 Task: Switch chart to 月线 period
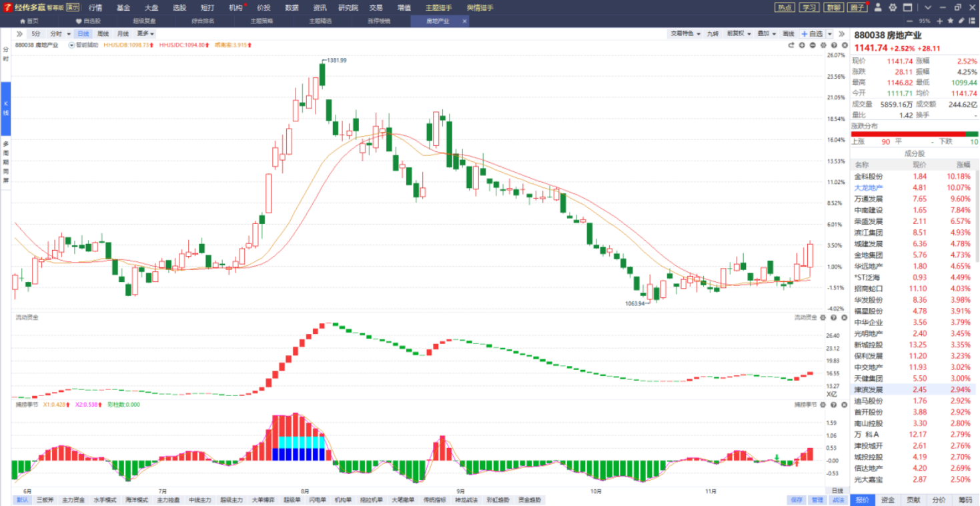tap(123, 33)
